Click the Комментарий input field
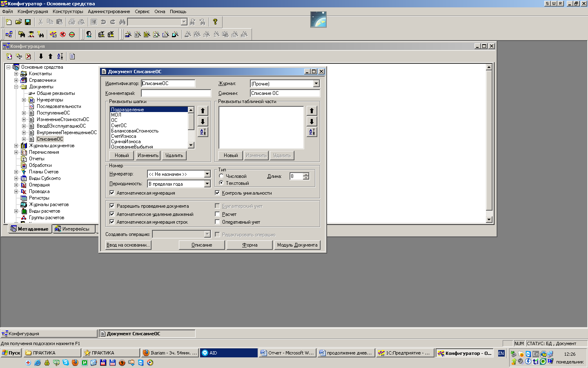Screen dimensions: 588x368 (176, 93)
